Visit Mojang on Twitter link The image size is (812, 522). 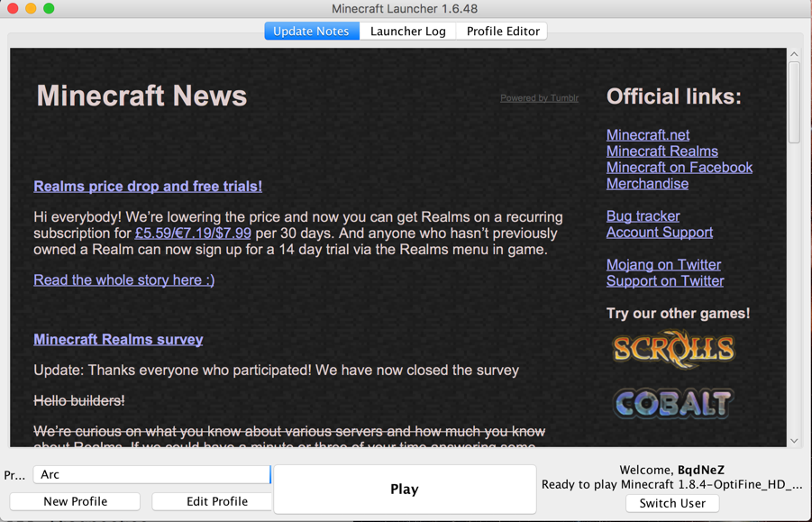[x=663, y=265]
